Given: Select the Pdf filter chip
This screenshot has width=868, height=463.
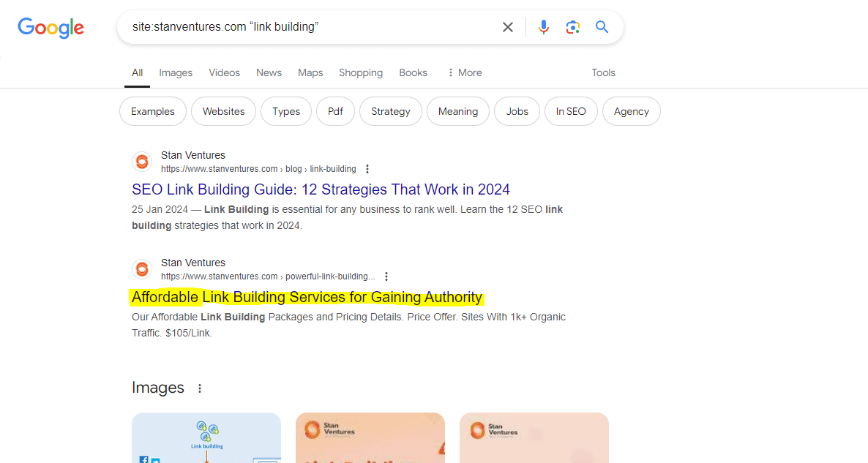Looking at the screenshot, I should pos(335,111).
